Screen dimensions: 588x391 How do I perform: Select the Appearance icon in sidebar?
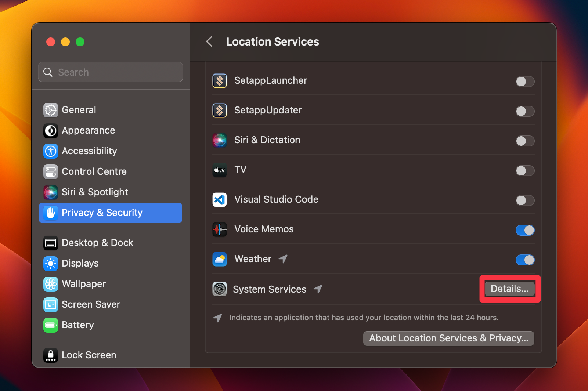click(x=50, y=130)
